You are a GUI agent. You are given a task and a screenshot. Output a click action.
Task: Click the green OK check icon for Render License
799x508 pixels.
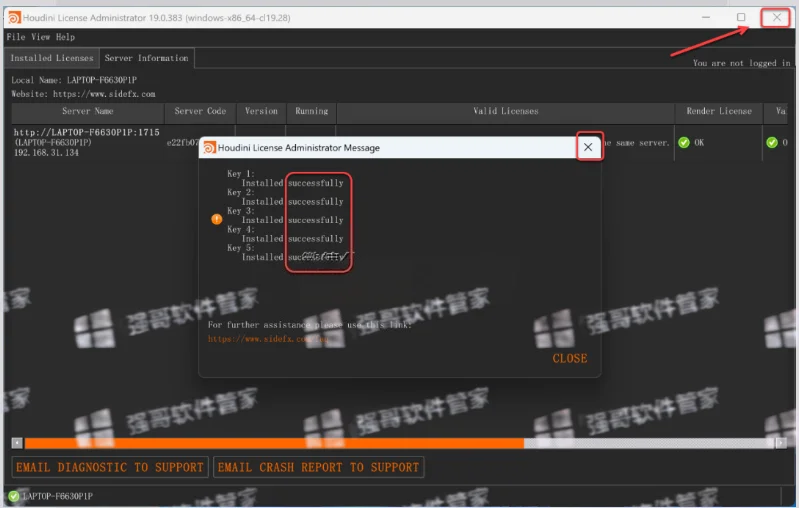click(x=684, y=143)
